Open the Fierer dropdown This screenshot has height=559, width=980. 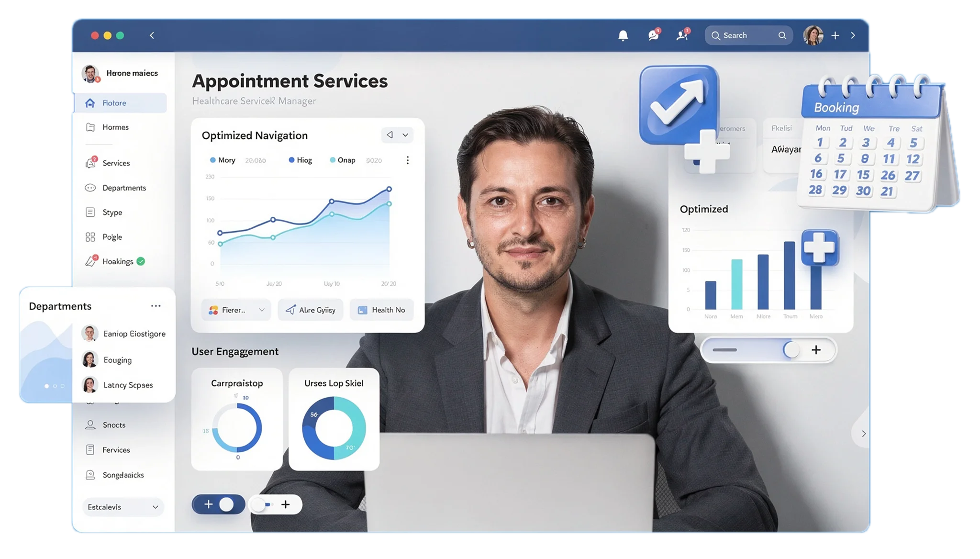pyautogui.click(x=236, y=310)
